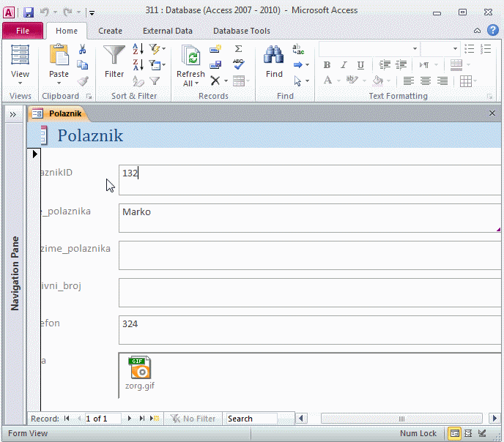
Task: Switch to the External Data tab
Action: (x=168, y=31)
